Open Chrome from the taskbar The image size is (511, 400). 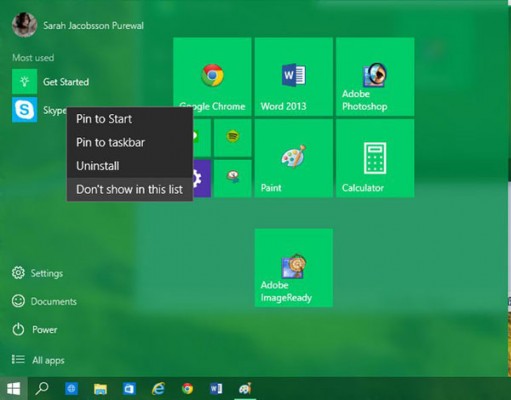[x=187, y=389]
